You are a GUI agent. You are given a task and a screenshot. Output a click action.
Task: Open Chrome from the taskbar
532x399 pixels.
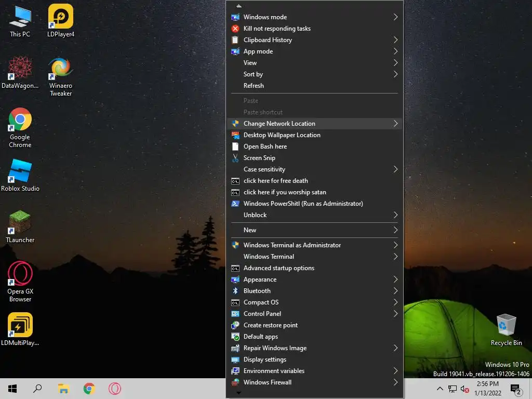[89, 389]
